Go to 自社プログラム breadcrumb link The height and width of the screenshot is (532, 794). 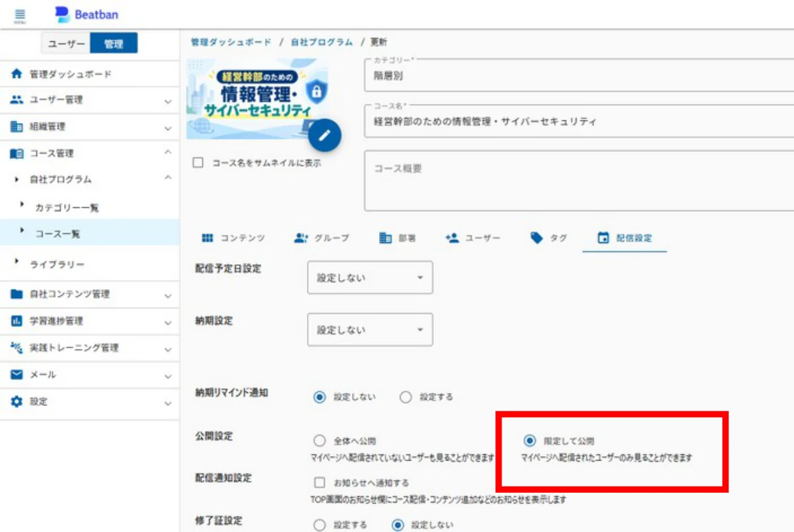(321, 42)
